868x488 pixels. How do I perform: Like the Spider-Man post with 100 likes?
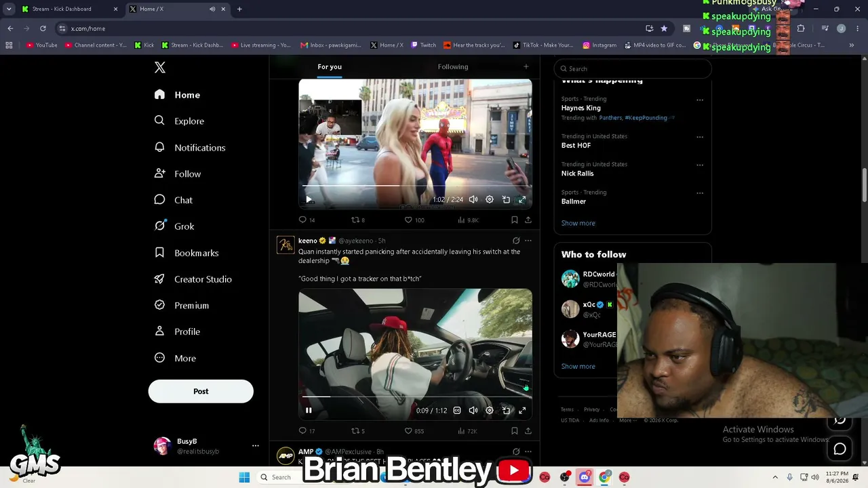[414, 220]
